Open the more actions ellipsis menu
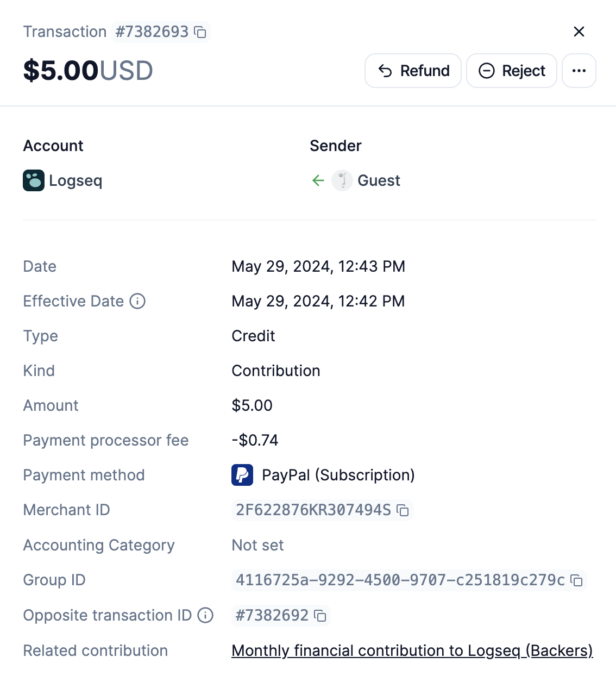 coord(579,71)
